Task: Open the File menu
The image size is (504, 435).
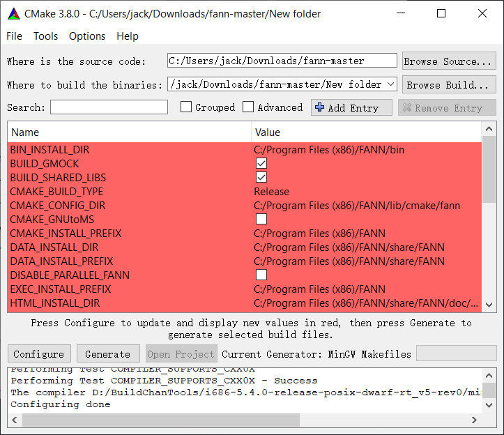Action: pyautogui.click(x=14, y=36)
